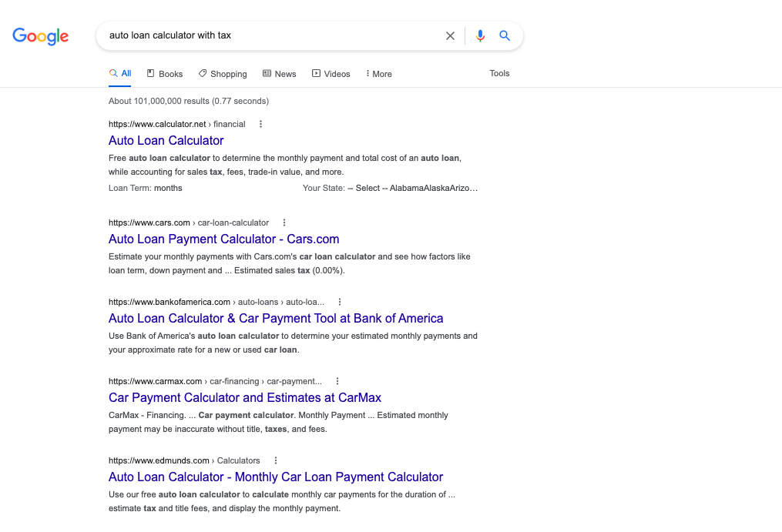The height and width of the screenshot is (532, 782).
Task: Expand the More search categories menu
Action: point(378,74)
